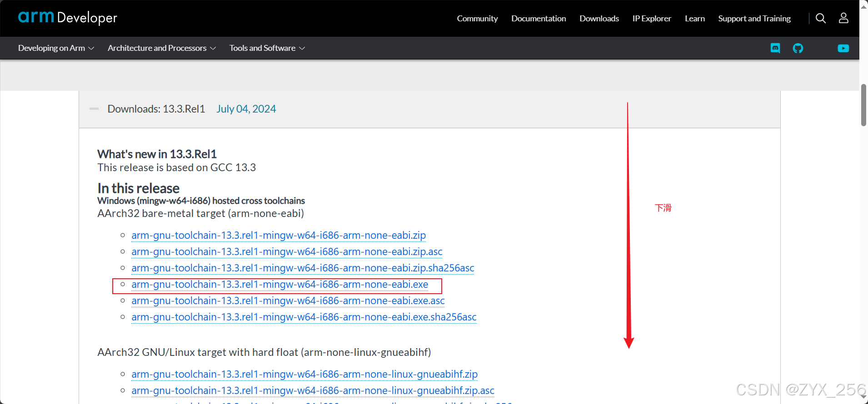The image size is (868, 404).
Task: Open Support and Training menu item
Action: (x=754, y=19)
